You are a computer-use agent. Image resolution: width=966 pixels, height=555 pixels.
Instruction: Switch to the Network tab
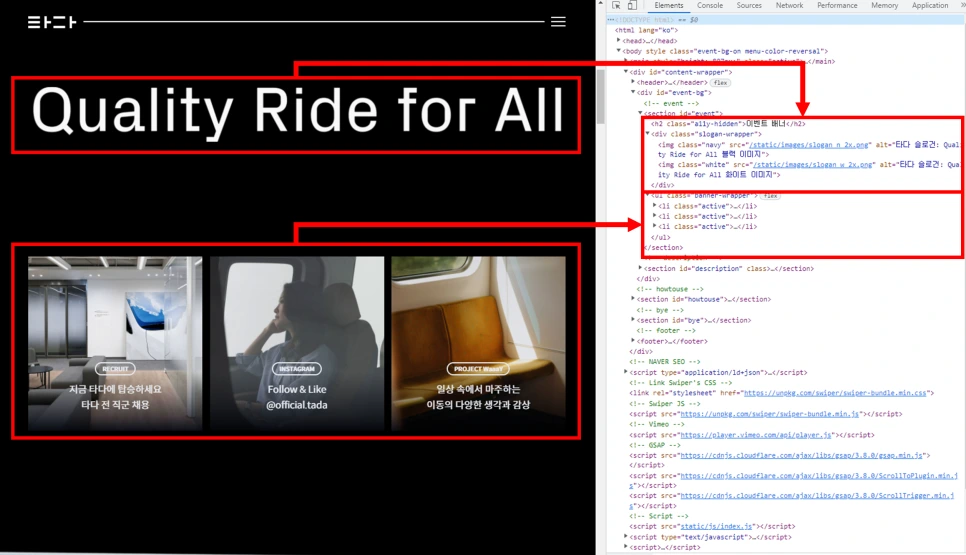click(x=789, y=6)
